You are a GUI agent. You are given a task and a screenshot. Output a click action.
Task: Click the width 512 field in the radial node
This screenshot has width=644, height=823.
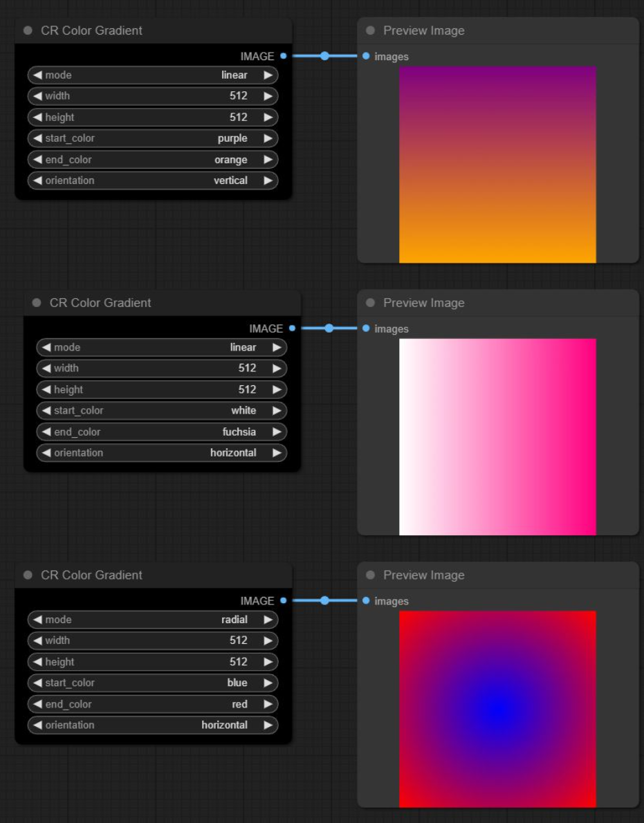click(153, 640)
